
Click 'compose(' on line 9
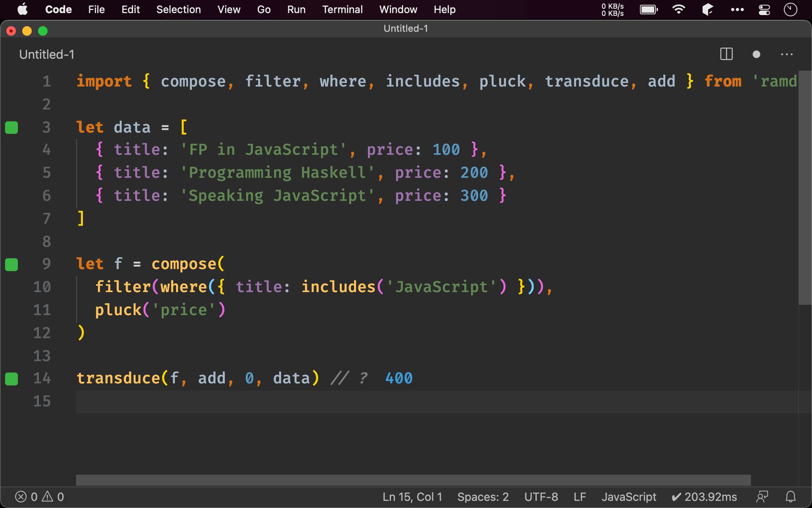(188, 264)
